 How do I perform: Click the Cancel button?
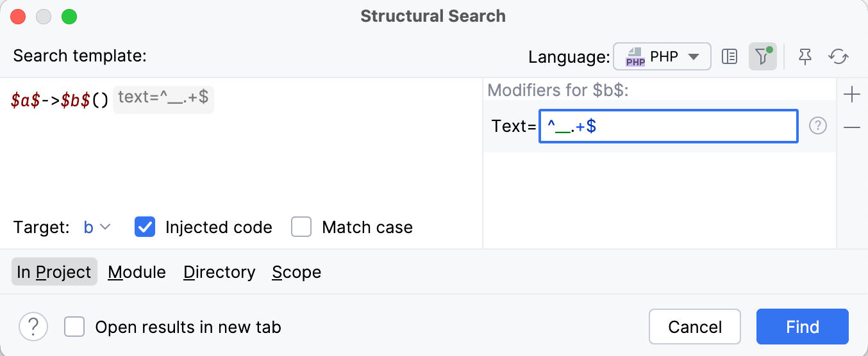click(x=695, y=327)
